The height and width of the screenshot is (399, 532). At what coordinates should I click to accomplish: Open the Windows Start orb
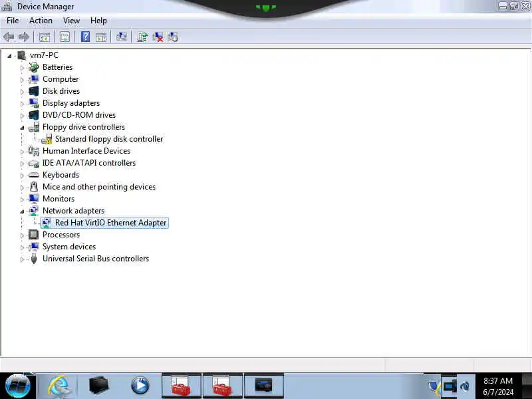tap(18, 386)
